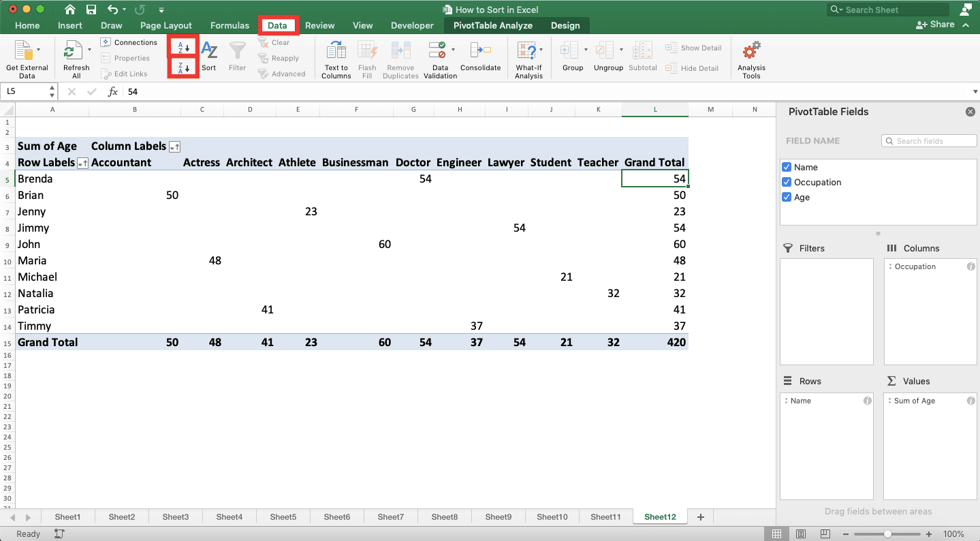Switch to Page Break Preview icon in status bar

pos(825,534)
